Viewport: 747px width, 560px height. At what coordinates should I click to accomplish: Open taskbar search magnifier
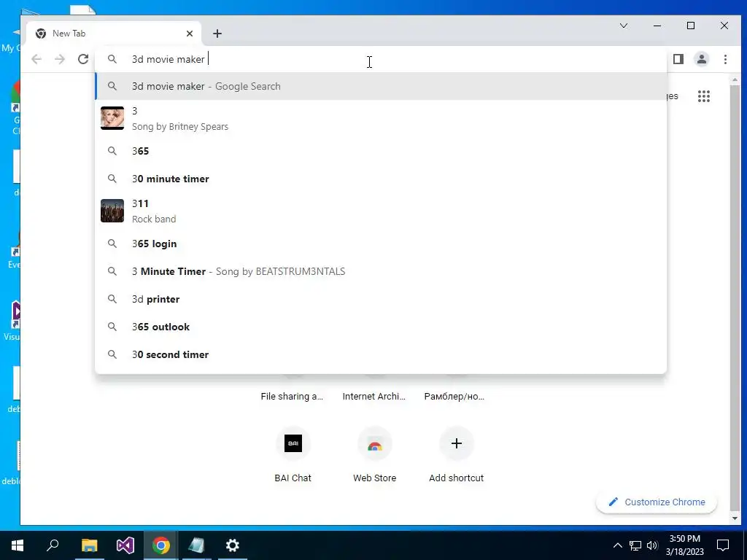[53, 545]
